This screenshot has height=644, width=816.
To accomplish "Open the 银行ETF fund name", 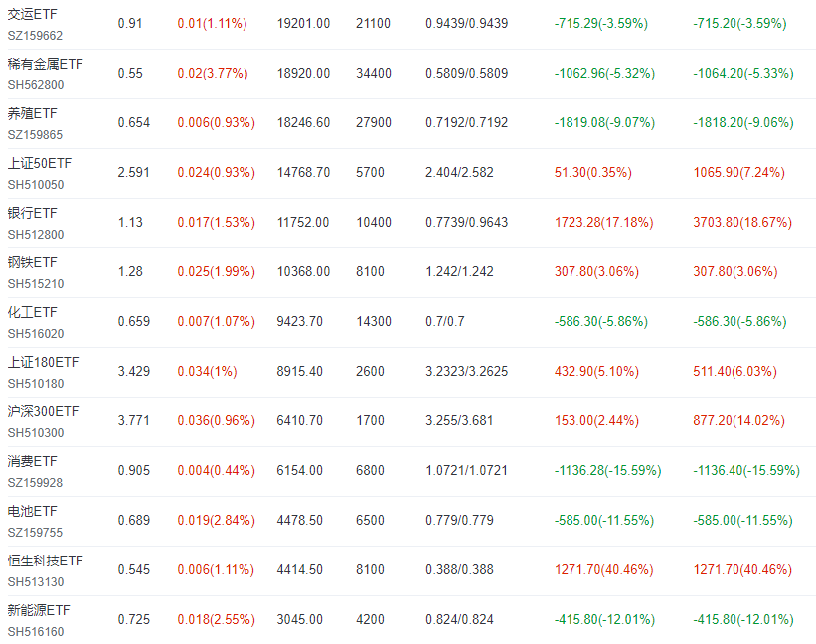I will [x=32, y=213].
